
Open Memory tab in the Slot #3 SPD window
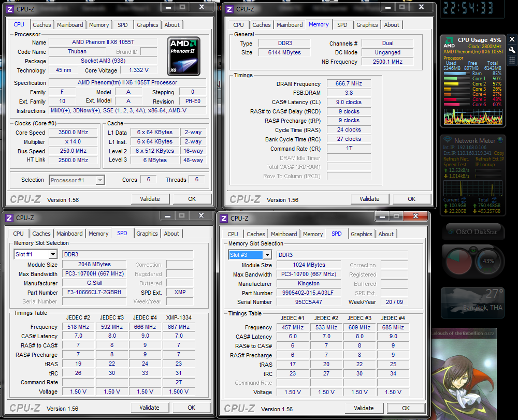(x=313, y=234)
